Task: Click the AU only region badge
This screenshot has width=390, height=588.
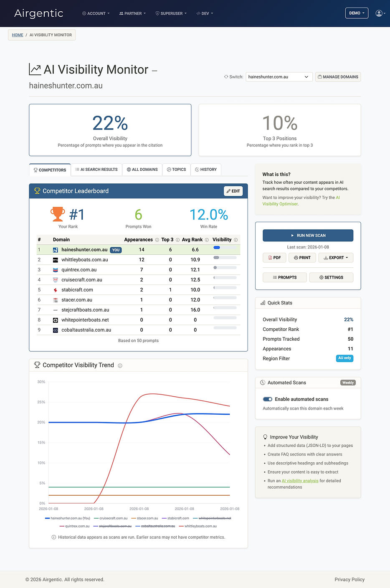Action: (x=344, y=358)
